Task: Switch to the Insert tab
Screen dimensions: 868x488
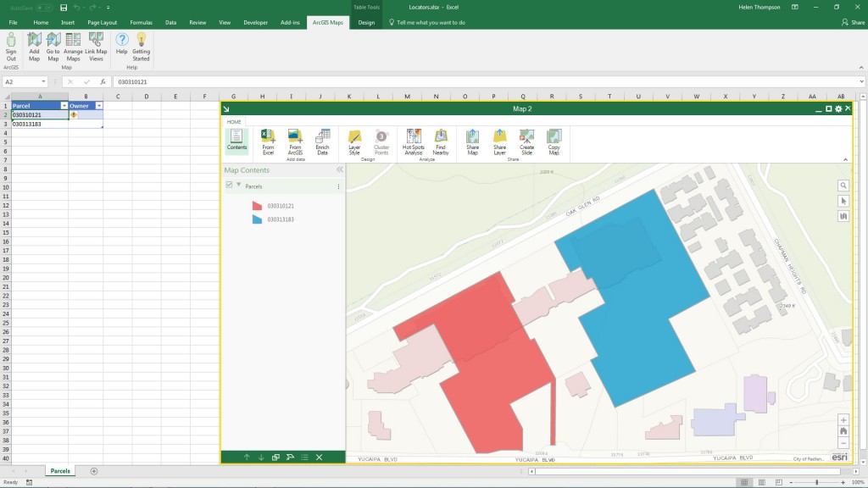Action: pyautogui.click(x=68, y=23)
